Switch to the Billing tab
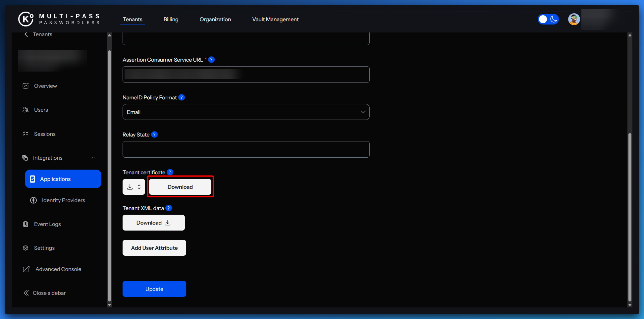The image size is (644, 319). (171, 19)
